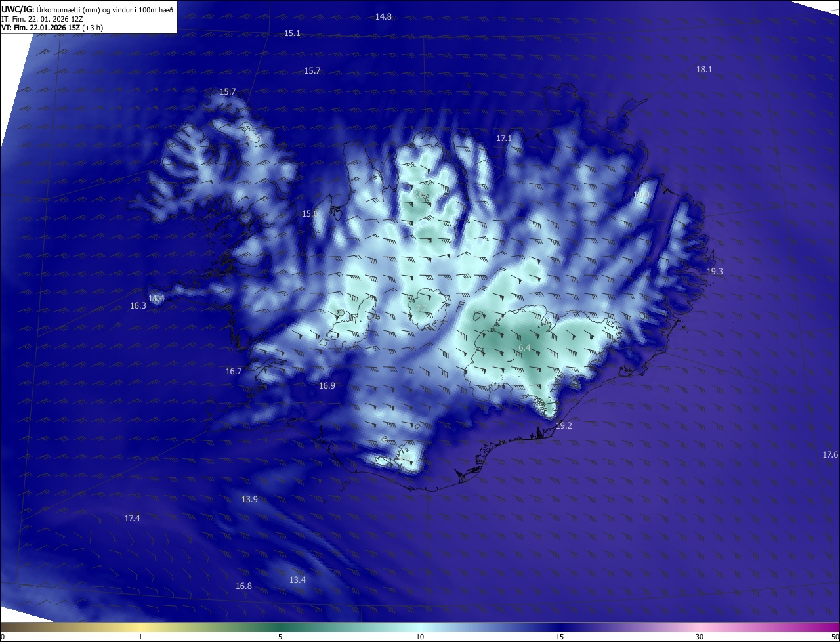Click the 17.1 value label
840x642 pixels.
pyautogui.click(x=503, y=138)
